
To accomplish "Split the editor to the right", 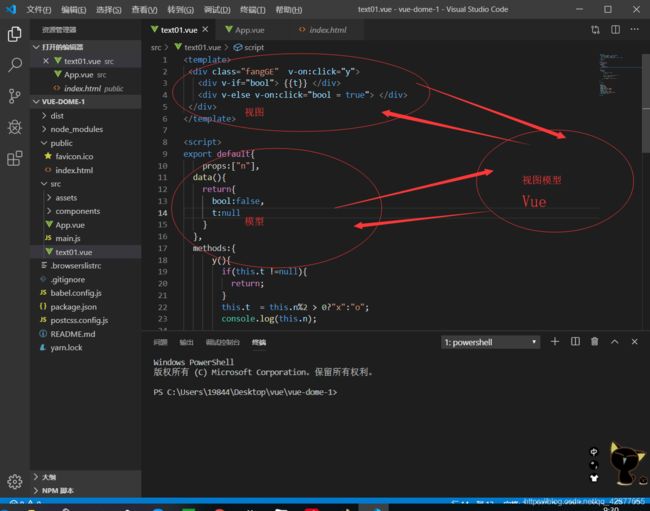I will [x=615, y=29].
